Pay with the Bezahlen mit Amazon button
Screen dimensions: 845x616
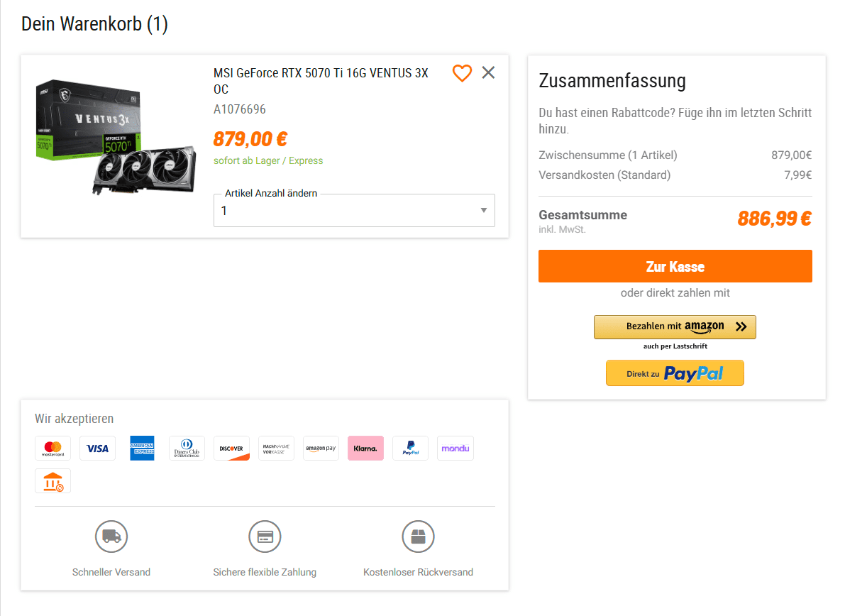[x=675, y=327]
